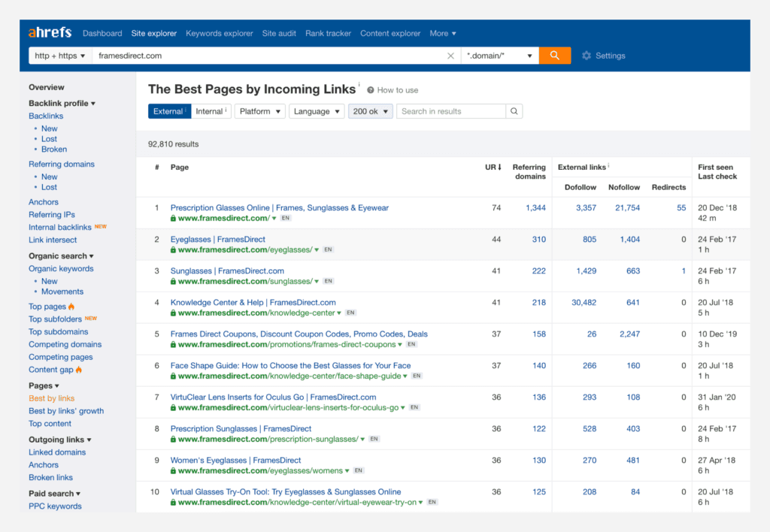Click the fire icon next to Content gap

(x=79, y=370)
